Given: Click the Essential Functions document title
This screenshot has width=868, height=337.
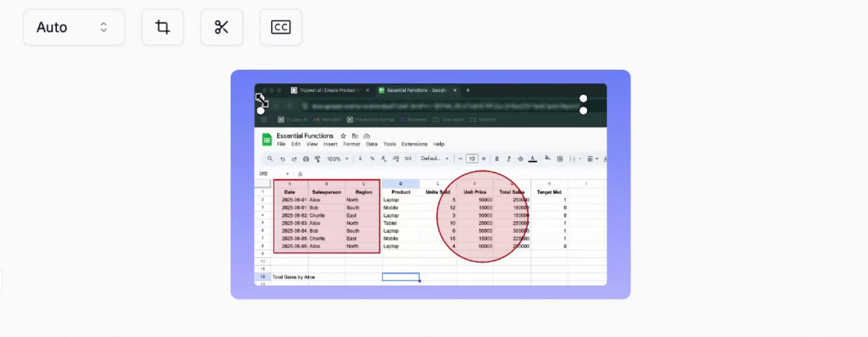Looking at the screenshot, I should click(x=305, y=136).
